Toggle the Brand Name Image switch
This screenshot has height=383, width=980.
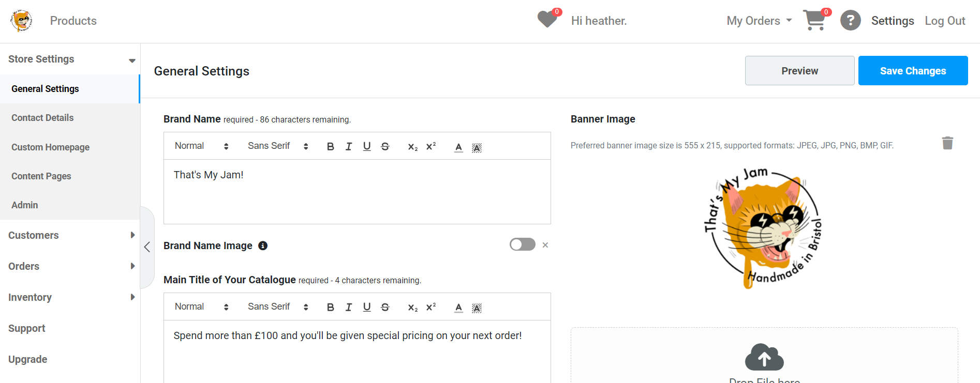click(x=522, y=244)
